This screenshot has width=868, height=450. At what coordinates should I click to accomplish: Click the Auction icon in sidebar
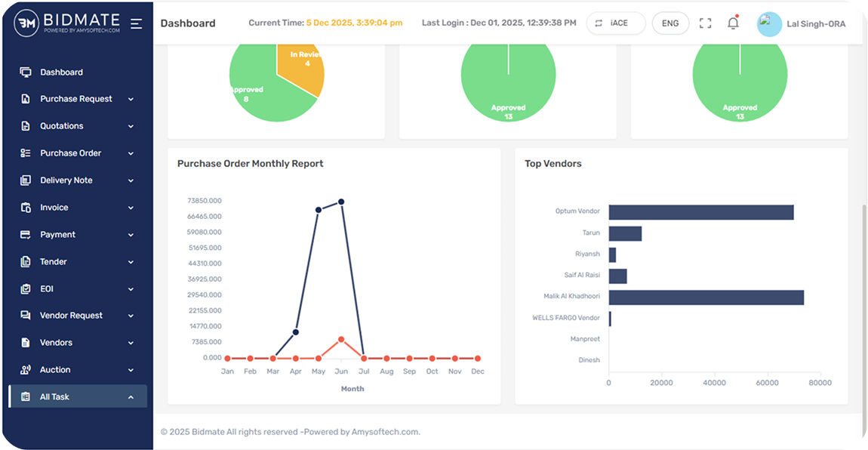(26, 370)
